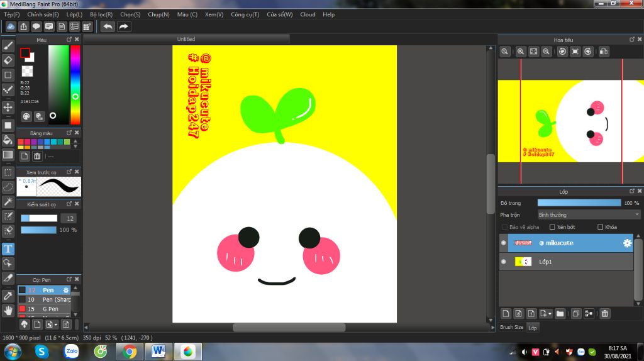This screenshot has height=361, width=644.
Task: Delete layer using trash icon
Action: (604, 313)
